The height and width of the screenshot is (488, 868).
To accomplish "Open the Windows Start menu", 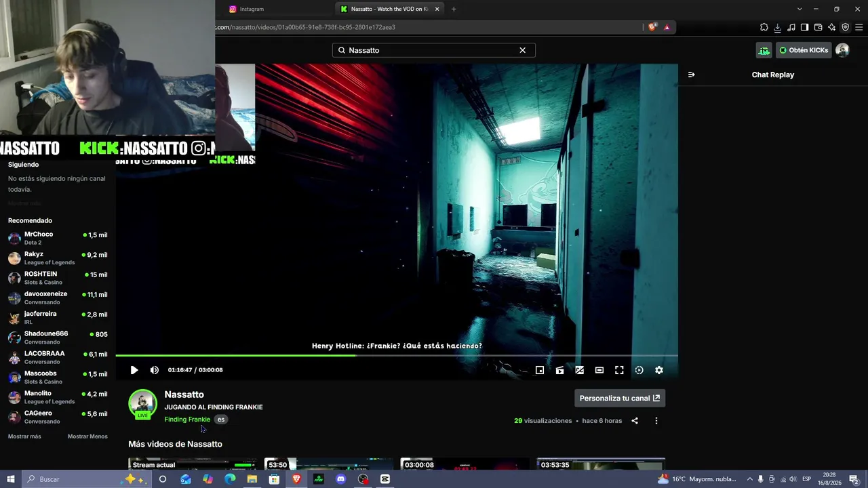I will (11, 479).
